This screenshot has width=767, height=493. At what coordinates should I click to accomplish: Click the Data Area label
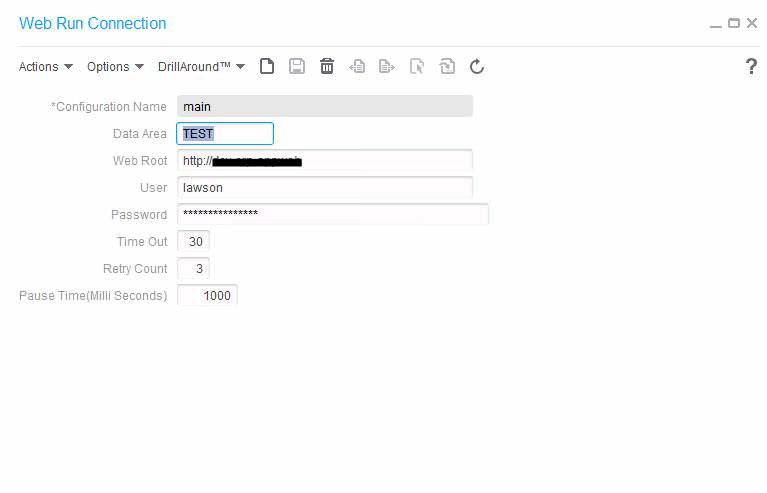(140, 134)
